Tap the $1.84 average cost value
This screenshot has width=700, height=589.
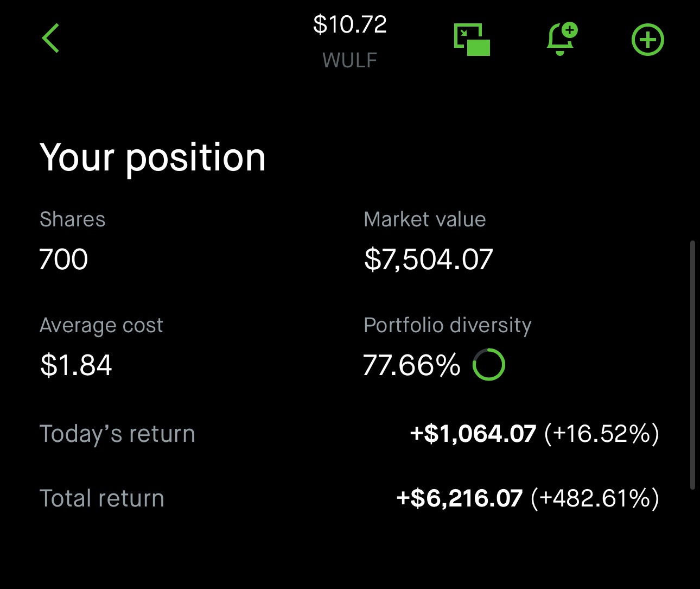click(76, 365)
